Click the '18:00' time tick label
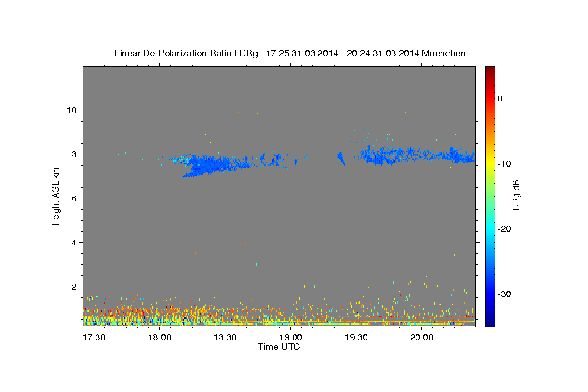Viewport: 588px width, 392px height. click(x=159, y=337)
